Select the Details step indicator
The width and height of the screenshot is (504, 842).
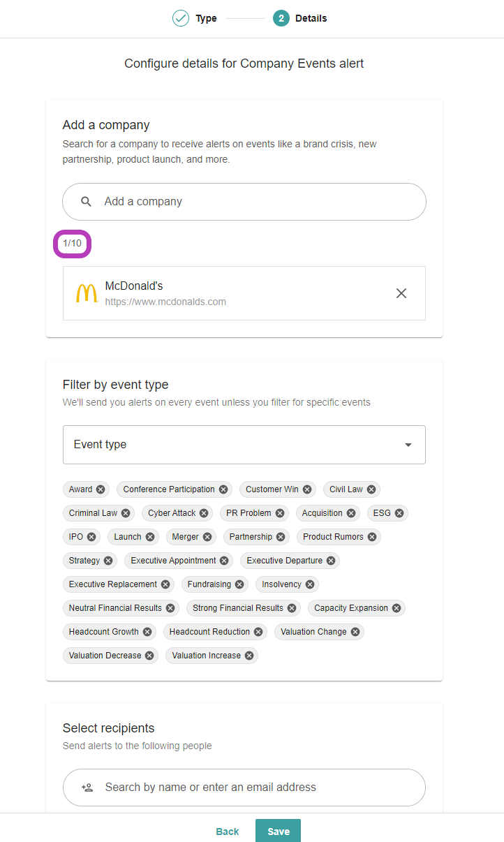(300, 18)
